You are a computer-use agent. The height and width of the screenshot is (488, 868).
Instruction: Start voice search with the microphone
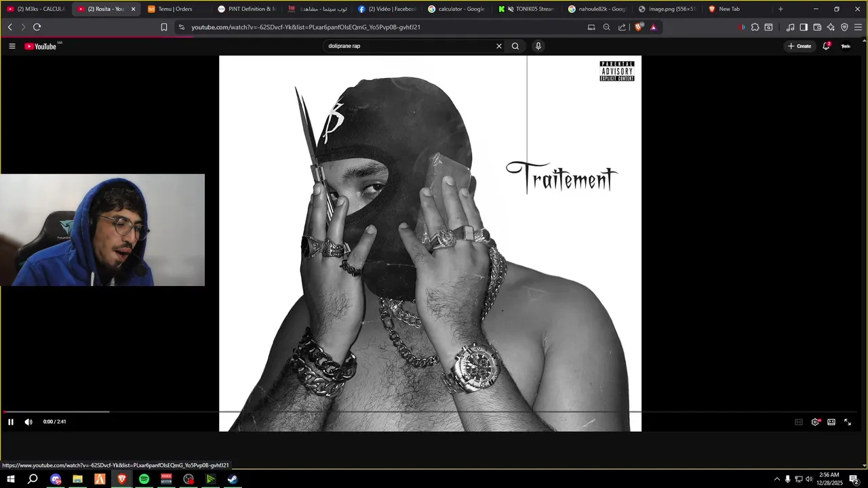point(538,46)
